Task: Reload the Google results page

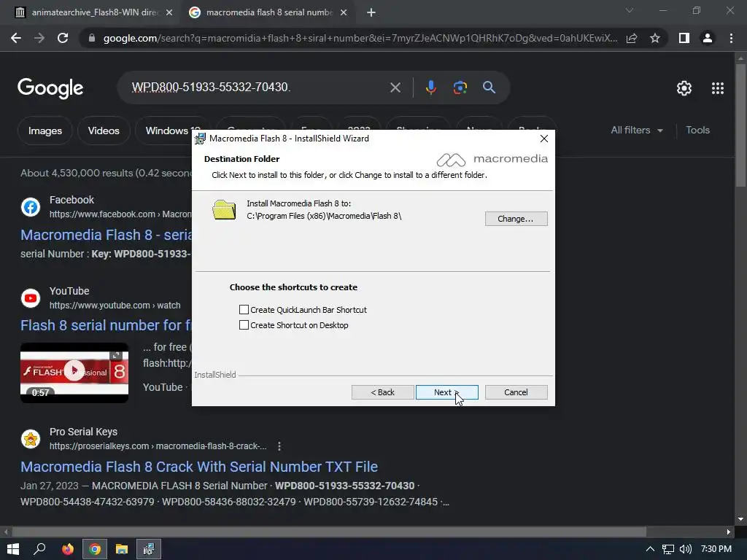Action: point(63,38)
